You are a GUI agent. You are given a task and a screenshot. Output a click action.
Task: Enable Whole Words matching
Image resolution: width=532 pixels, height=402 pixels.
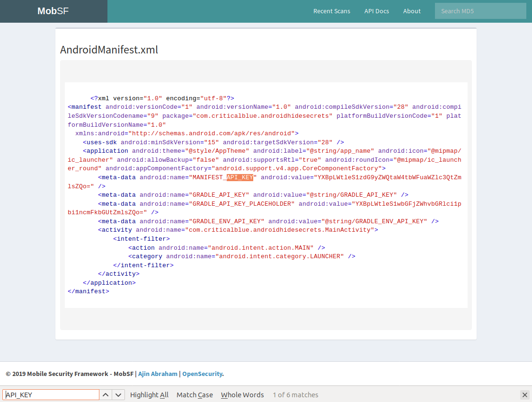242,394
